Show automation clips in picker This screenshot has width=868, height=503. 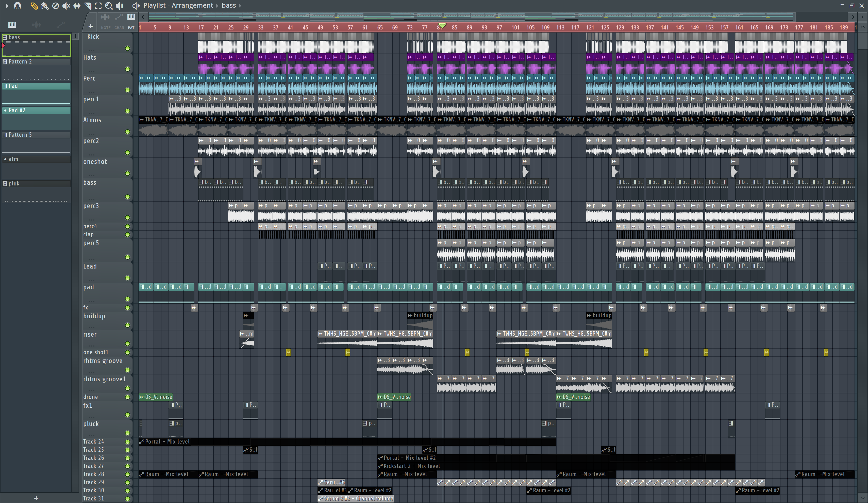pos(61,24)
